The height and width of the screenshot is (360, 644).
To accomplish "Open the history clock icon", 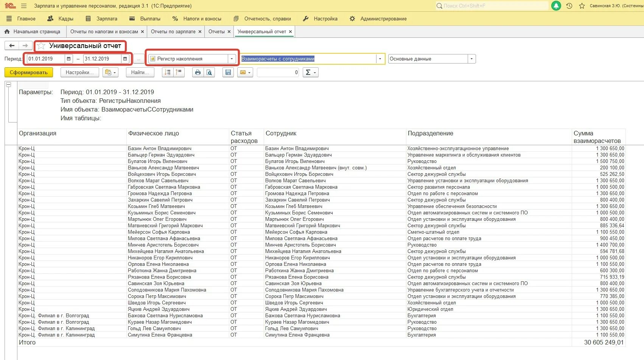I will [x=569, y=6].
